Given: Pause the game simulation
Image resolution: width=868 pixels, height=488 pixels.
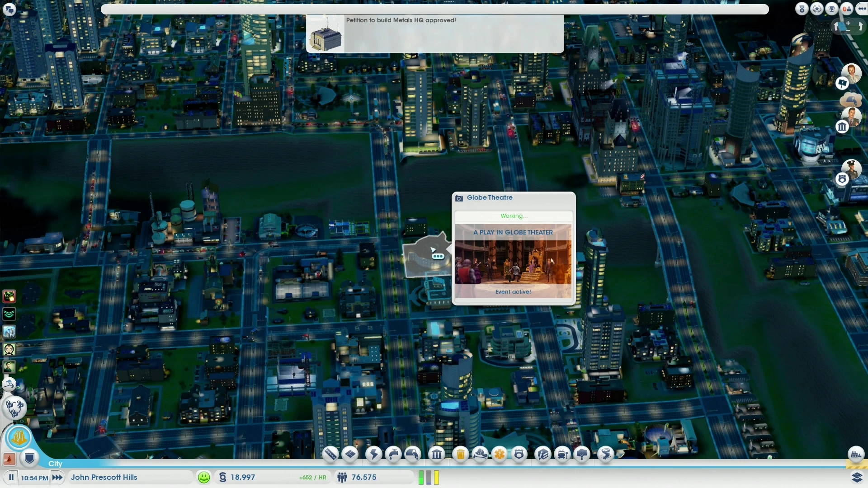Looking at the screenshot, I should point(11,477).
